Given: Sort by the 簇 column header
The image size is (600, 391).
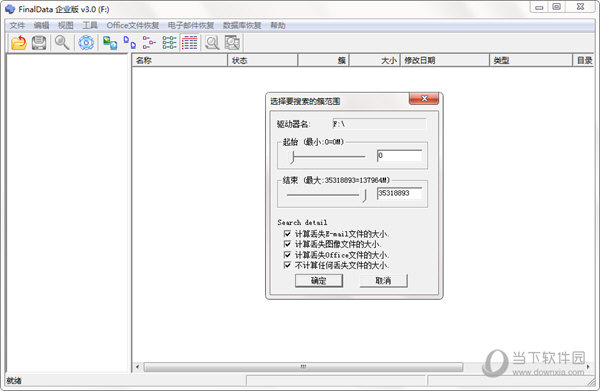Looking at the screenshot, I should coord(323,60).
